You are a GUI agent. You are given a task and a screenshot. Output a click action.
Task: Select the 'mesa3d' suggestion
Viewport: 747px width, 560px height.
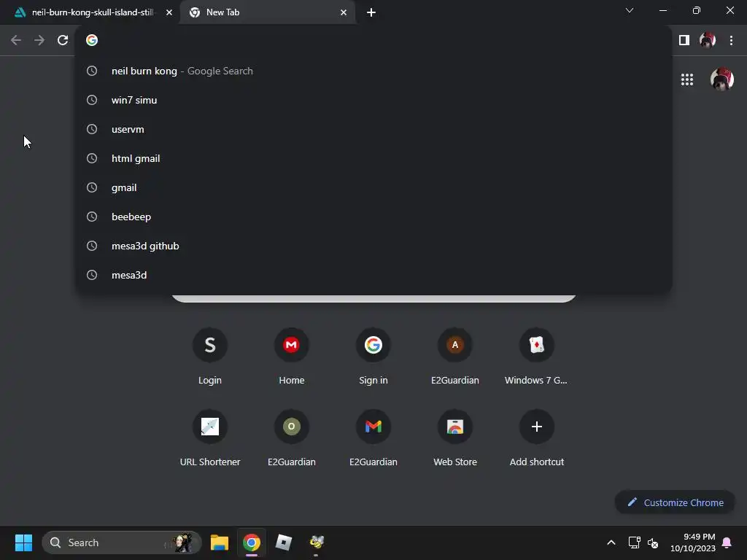373,275
